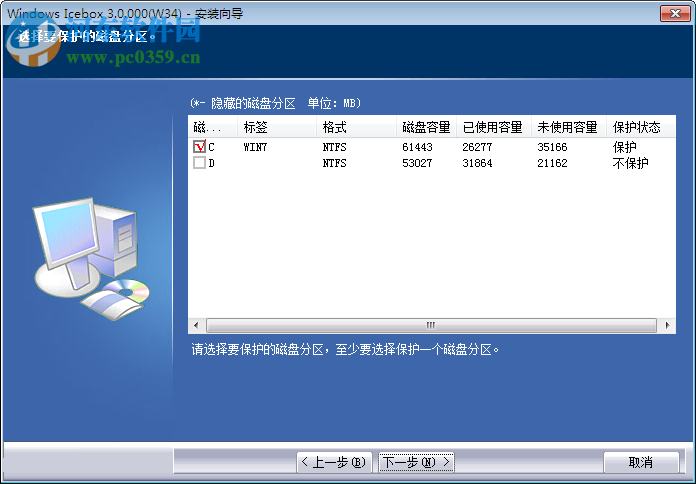Click the 不保护 status of drive D
The image size is (696, 484).
(x=630, y=163)
